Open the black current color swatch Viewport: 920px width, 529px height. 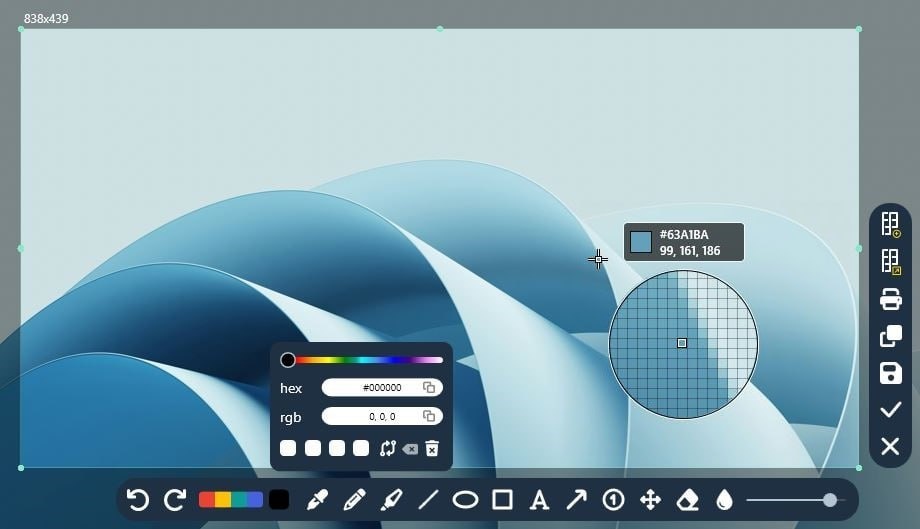click(279, 500)
